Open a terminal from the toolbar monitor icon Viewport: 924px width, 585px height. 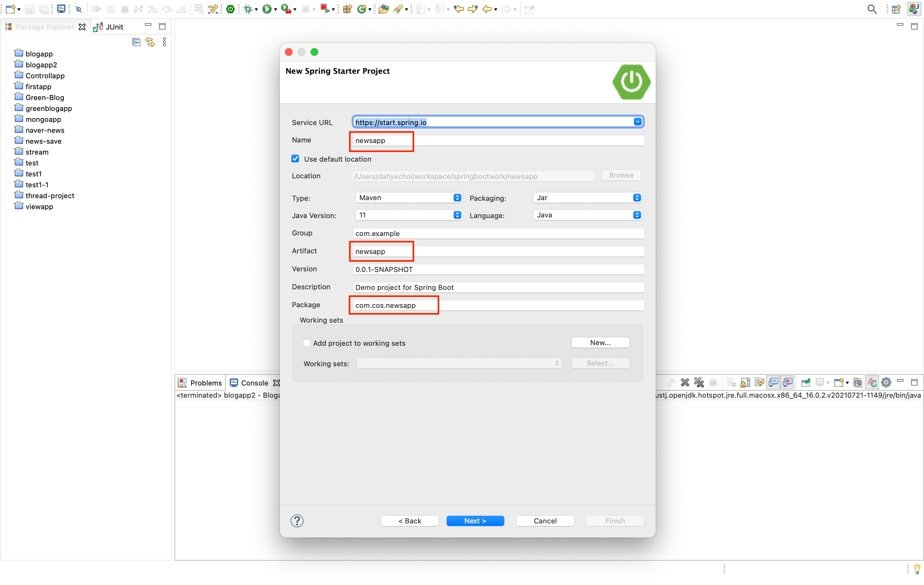[x=61, y=9]
